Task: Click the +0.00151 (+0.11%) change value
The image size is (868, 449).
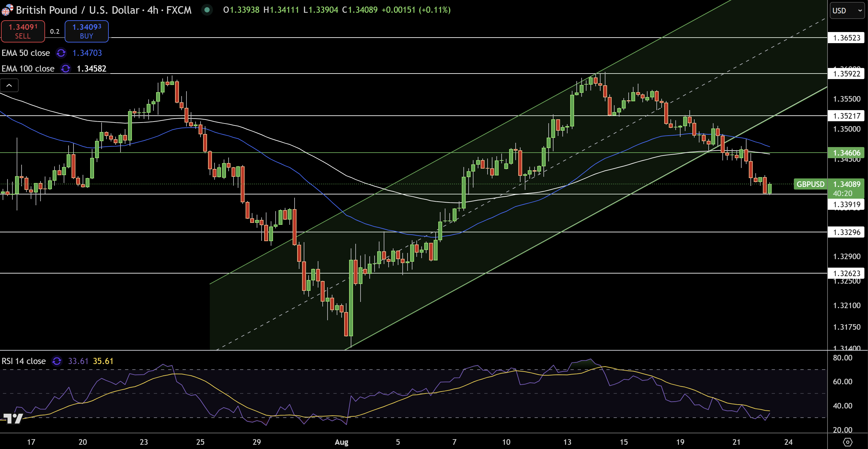Action: [x=416, y=10]
